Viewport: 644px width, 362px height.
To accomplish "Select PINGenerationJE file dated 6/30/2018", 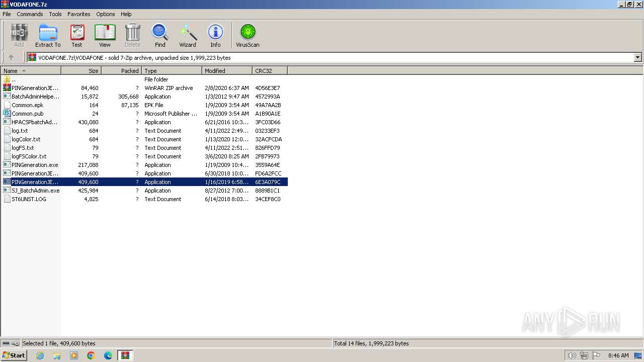I will (144, 173).
